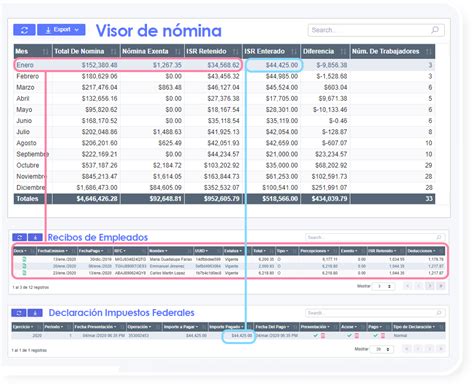
Task: Click the magnifier icon in Recibos de Empleados search
Action: coord(439,237)
